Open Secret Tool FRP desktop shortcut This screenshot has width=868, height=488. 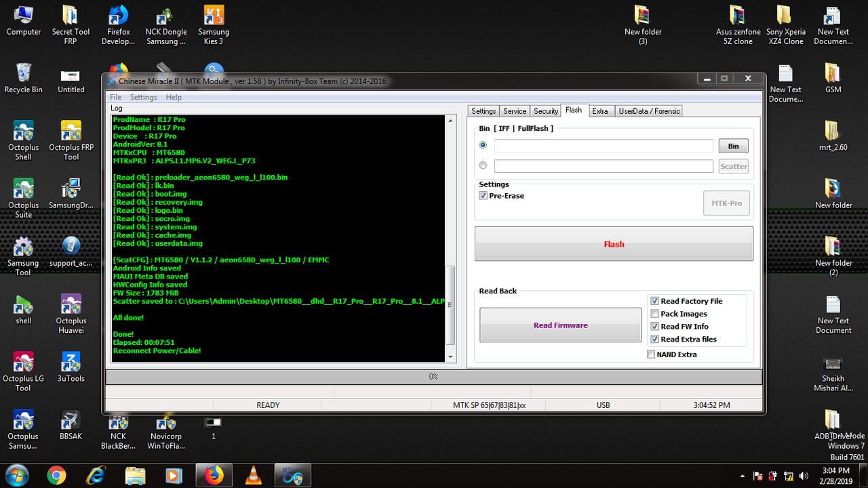pyautogui.click(x=71, y=25)
